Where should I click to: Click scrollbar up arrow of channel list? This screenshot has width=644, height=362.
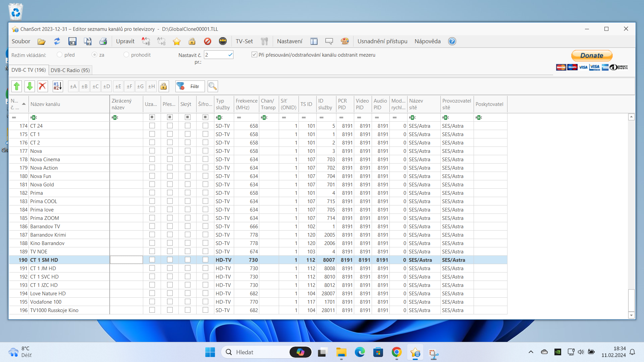(631, 117)
